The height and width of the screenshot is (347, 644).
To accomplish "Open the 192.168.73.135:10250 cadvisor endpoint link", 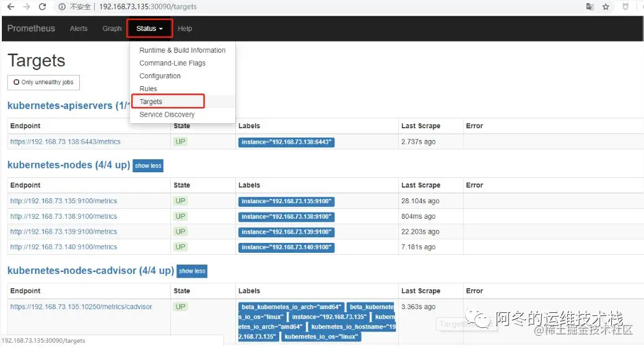I will [81, 307].
